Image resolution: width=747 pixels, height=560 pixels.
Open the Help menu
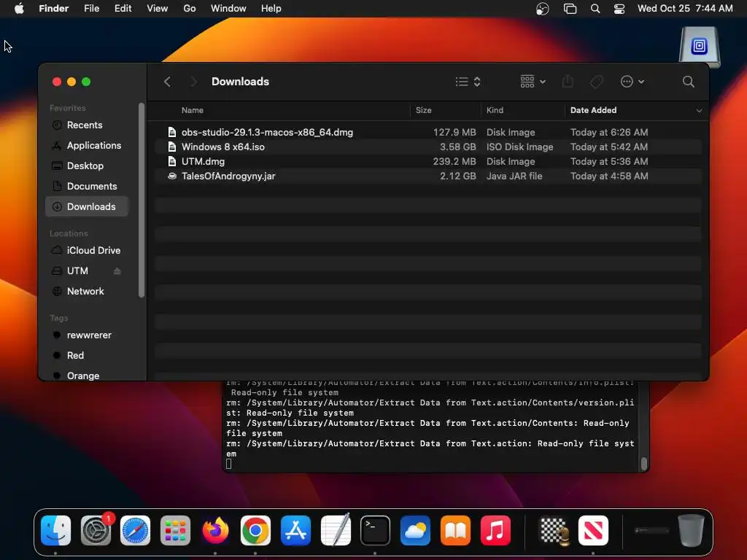pos(271,9)
